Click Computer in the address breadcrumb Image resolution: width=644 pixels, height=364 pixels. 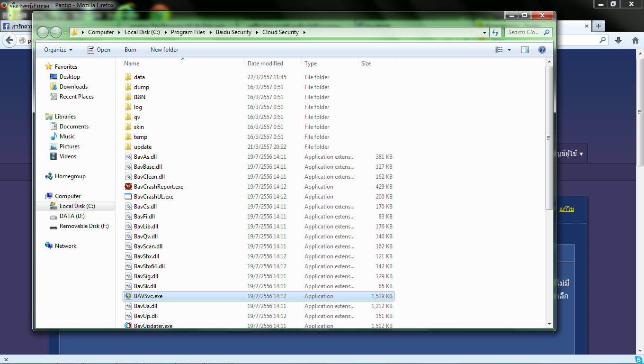tap(101, 32)
